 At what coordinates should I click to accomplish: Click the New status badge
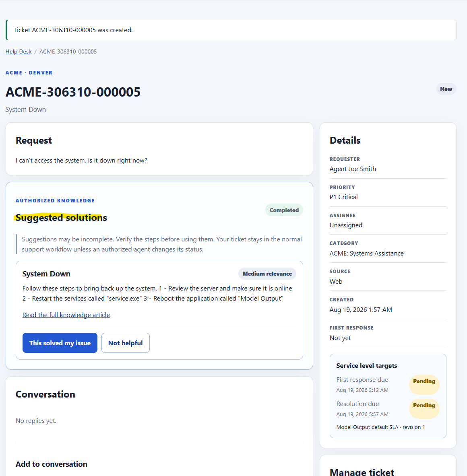click(446, 89)
